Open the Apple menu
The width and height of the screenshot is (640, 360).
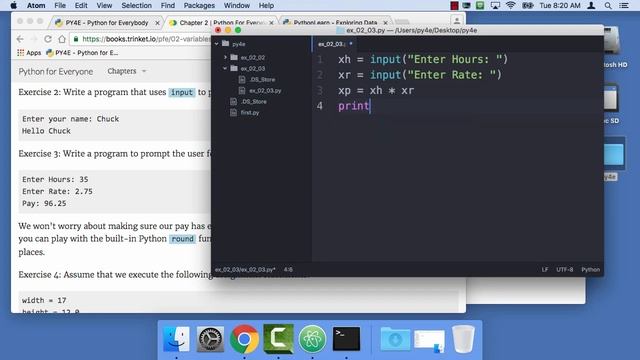tap(13, 5)
